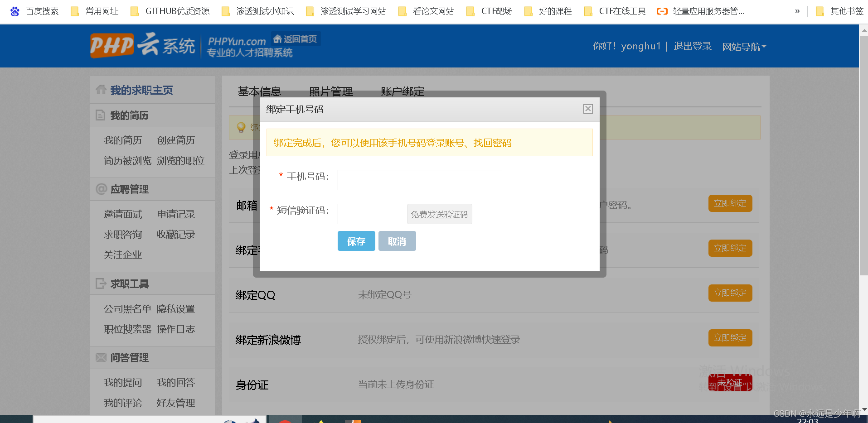
Task: Open 我的回答 sidebar link
Action: pos(176,383)
